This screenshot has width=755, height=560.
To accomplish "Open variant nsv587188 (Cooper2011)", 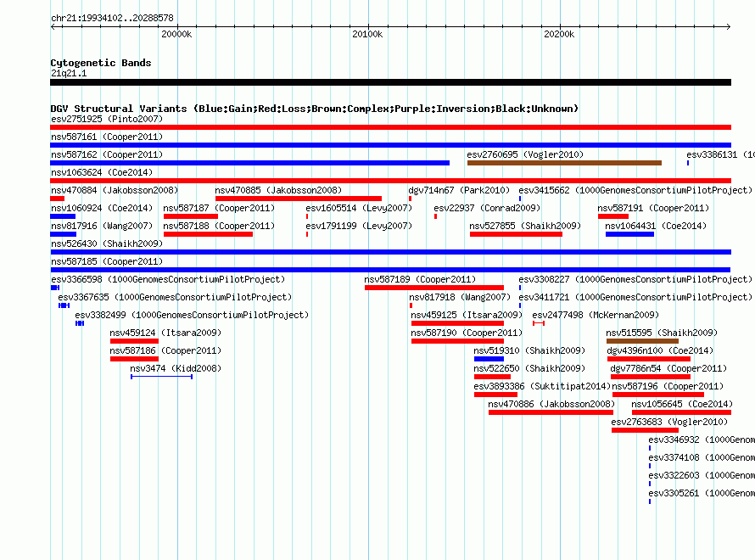I will (219, 226).
